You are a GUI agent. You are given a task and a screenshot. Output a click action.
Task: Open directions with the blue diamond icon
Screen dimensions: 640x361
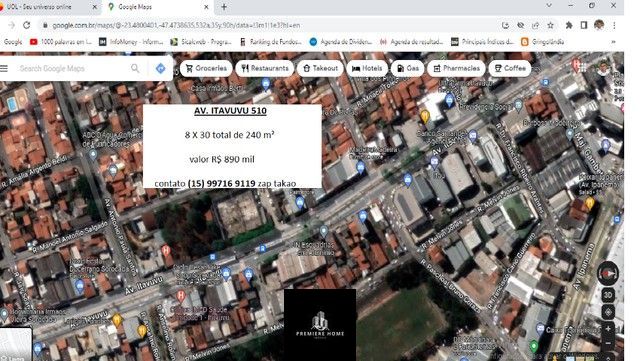click(160, 68)
